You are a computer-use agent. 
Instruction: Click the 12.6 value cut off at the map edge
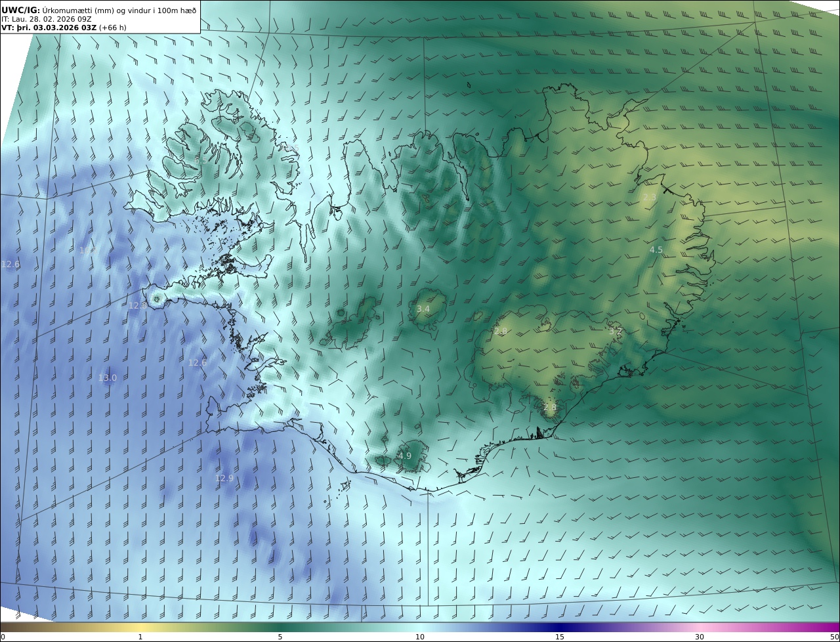10,265
